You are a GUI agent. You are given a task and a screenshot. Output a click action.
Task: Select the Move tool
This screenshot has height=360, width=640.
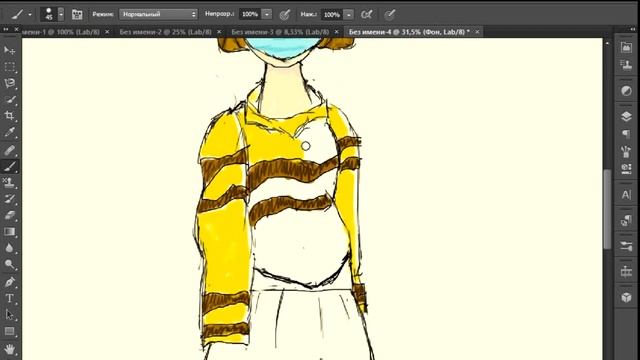9,50
